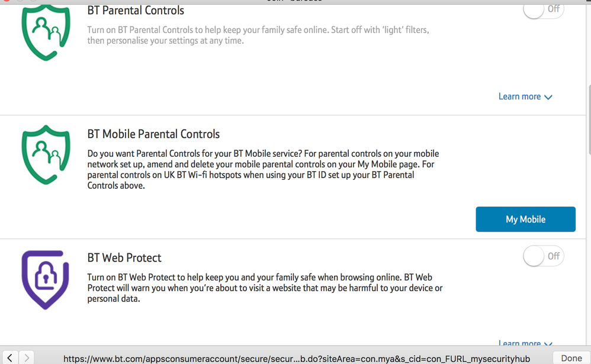591x364 pixels.
Task: Click the vertical scrollbar thumb on right edge
Action: coord(589,120)
